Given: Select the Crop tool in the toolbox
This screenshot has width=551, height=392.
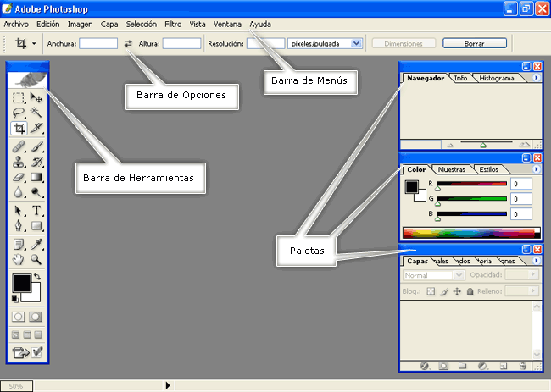Looking at the screenshot, I should pos(19,129).
